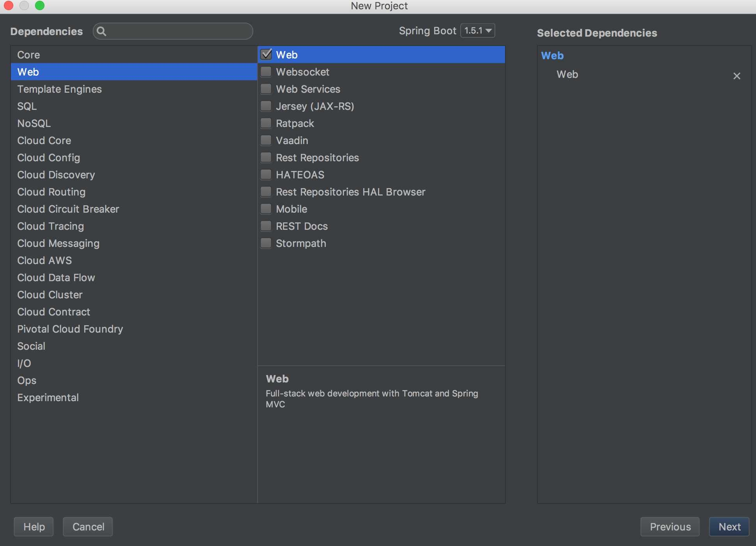The height and width of the screenshot is (546, 756).
Task: Select the Web category in list
Action: click(x=134, y=72)
